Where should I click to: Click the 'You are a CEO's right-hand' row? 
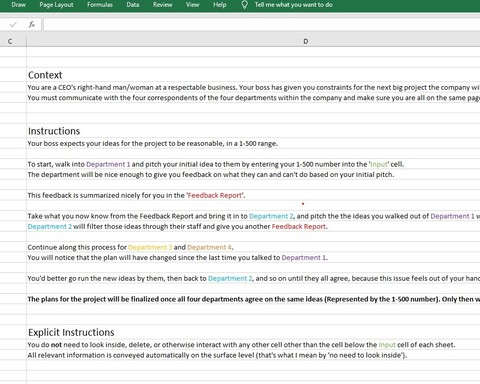(x=253, y=87)
